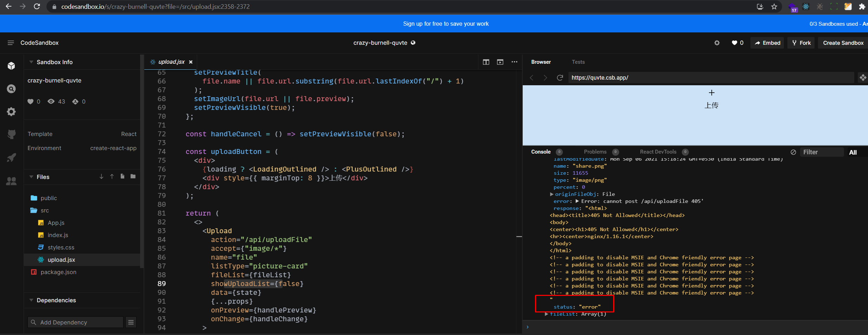The image size is (868, 335).
Task: Open the Live collaboration panel
Action: tap(11, 181)
